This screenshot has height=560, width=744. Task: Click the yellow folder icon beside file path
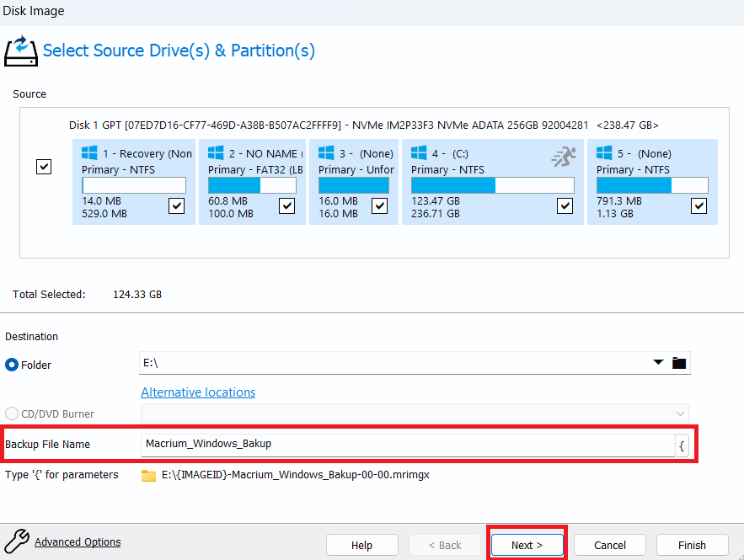tap(148, 476)
